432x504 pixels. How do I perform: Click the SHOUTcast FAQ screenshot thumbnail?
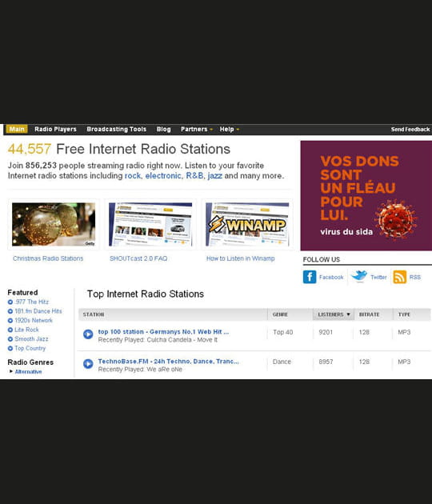[150, 224]
